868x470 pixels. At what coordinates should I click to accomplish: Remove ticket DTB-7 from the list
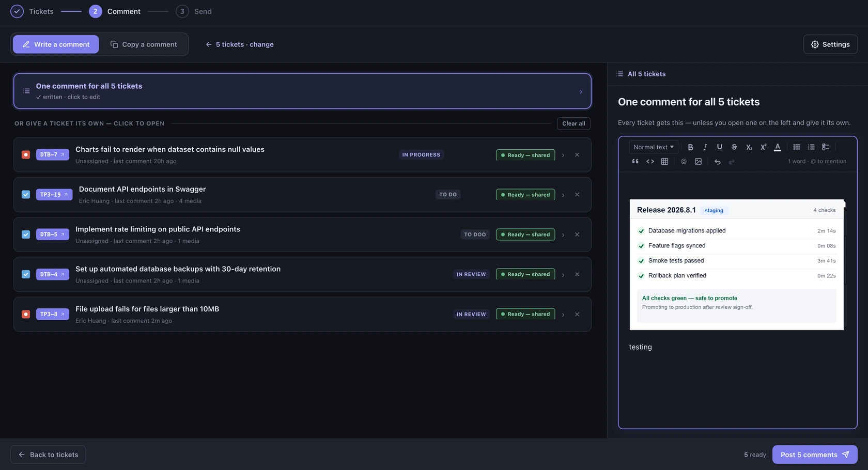(577, 155)
